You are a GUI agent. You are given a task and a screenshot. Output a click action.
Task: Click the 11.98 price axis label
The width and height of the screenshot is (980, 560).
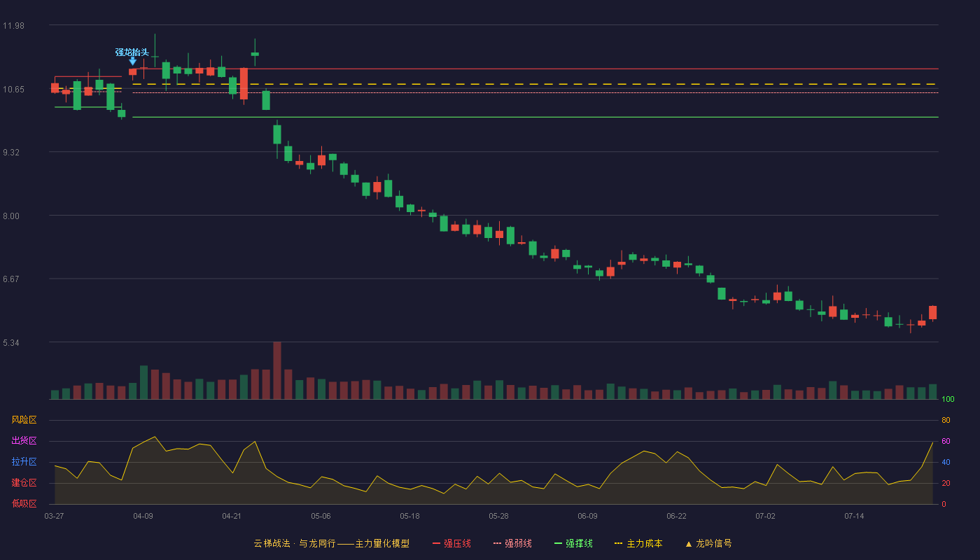tap(13, 26)
